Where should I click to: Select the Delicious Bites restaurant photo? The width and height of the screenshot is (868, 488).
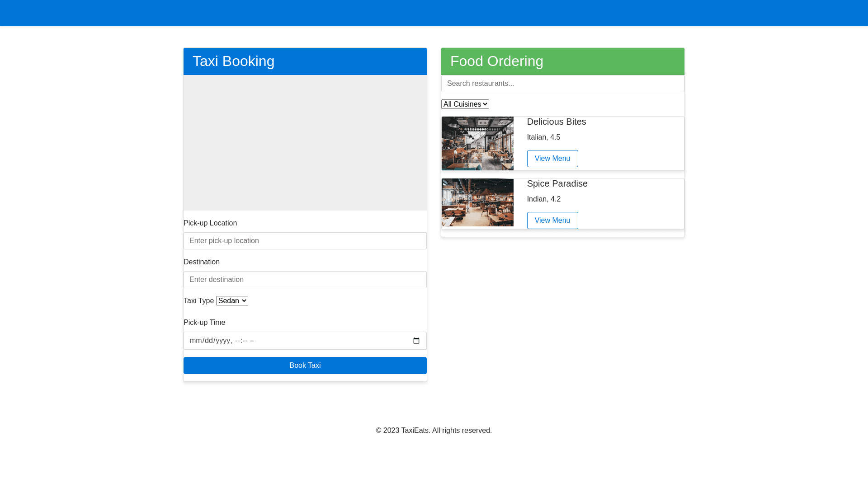coord(477,143)
